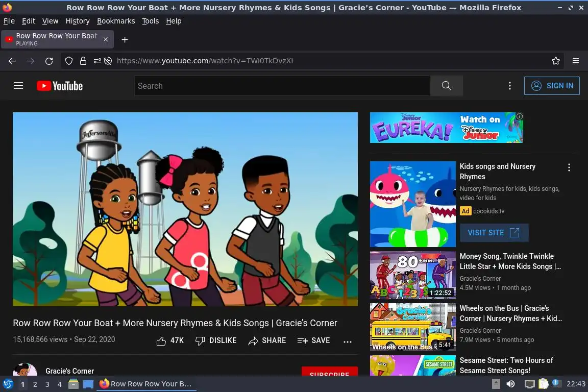Open the File menu
This screenshot has height=392, width=588.
(9, 21)
